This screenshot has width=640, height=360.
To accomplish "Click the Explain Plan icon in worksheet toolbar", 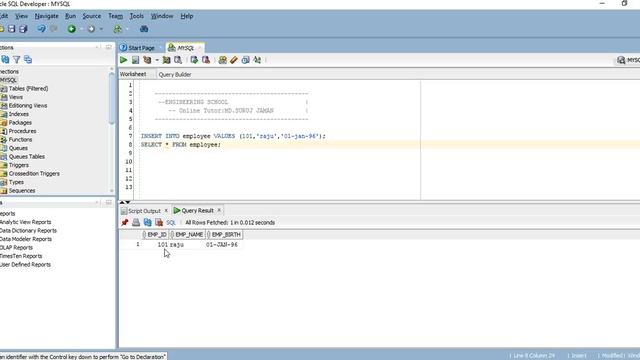I will 147,60.
